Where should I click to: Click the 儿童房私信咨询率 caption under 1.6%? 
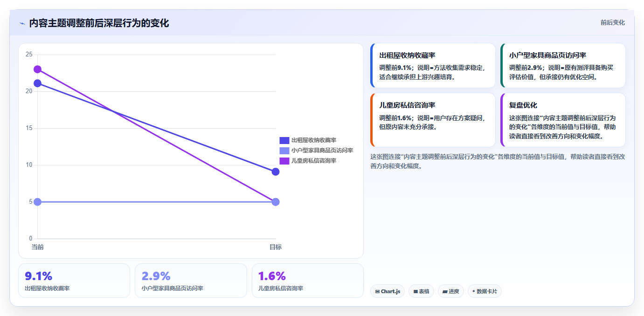point(281,289)
